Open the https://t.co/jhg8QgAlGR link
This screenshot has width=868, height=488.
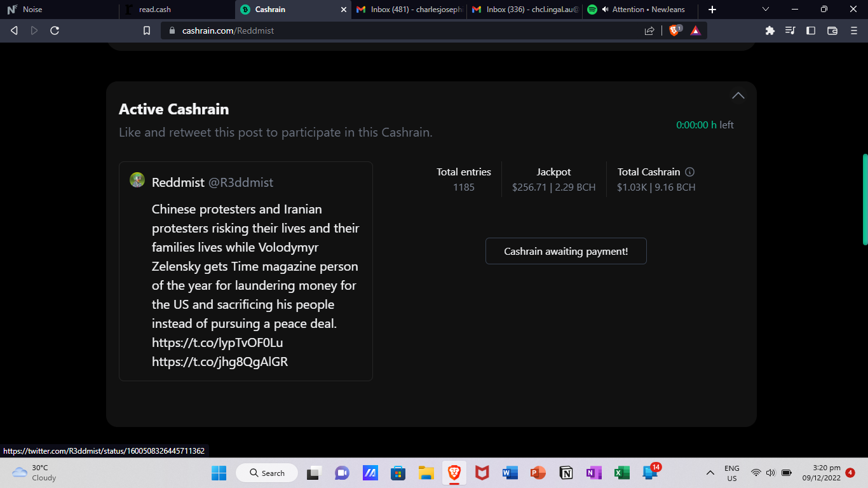click(x=220, y=362)
